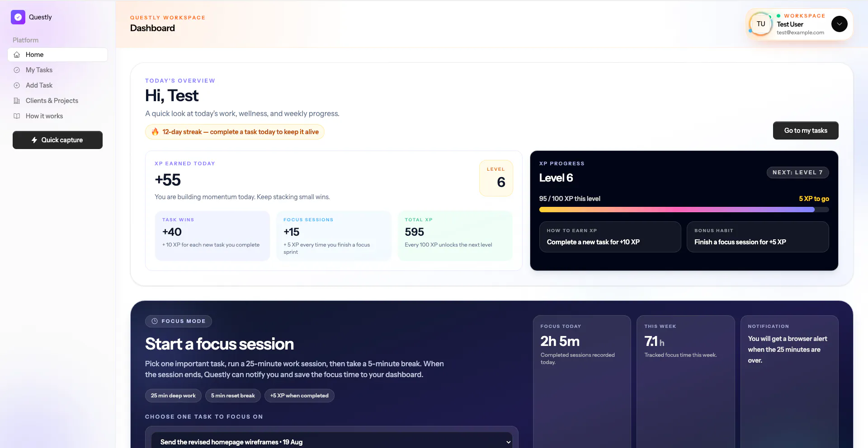This screenshot has width=868, height=448.
Task: Click the TU user avatar
Action: tap(761, 24)
